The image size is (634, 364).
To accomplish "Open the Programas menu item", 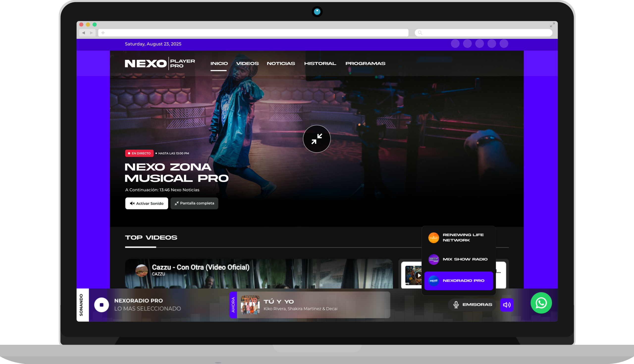I will coord(366,64).
